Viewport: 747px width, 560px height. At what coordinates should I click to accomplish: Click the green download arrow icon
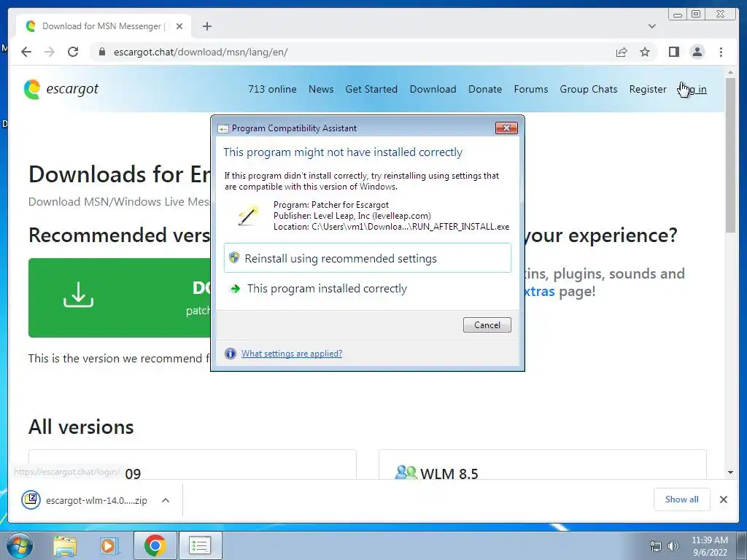[x=79, y=295]
